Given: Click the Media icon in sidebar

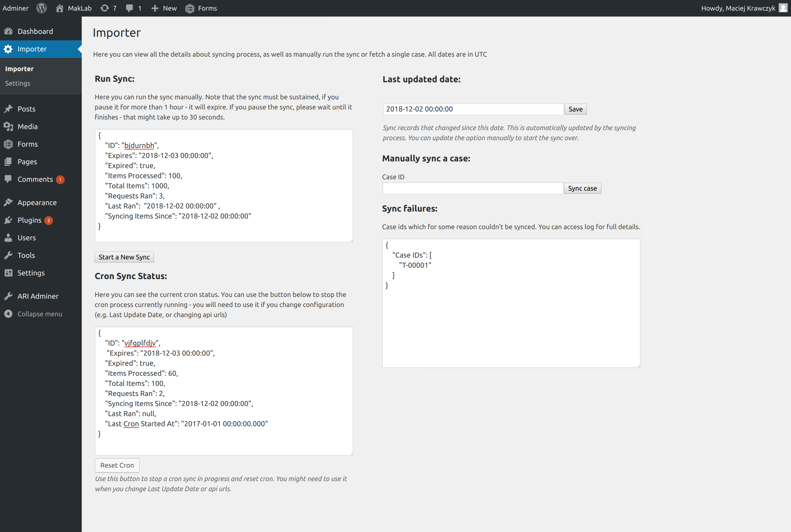Looking at the screenshot, I should 9,126.
